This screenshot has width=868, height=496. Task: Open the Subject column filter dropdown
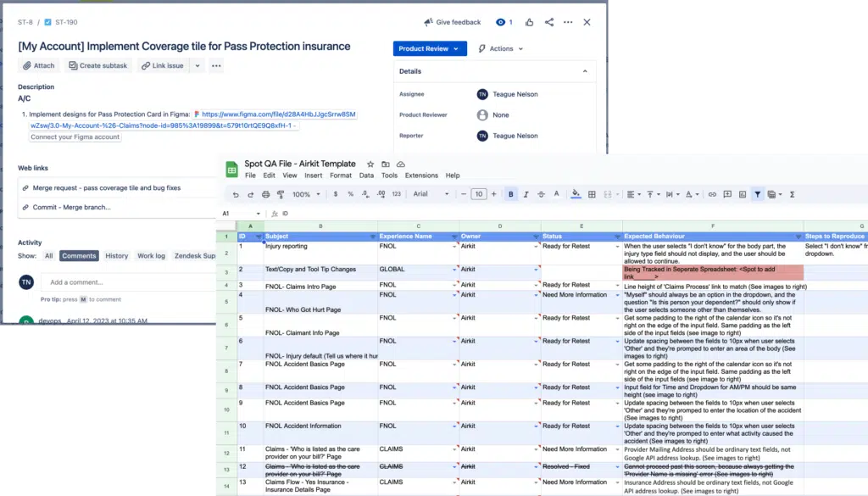coord(373,237)
